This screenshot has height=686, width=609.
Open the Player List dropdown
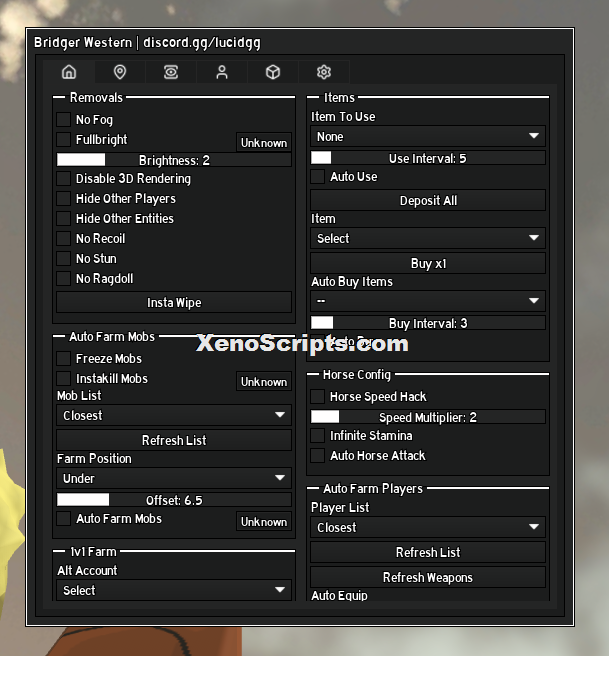click(x=428, y=527)
